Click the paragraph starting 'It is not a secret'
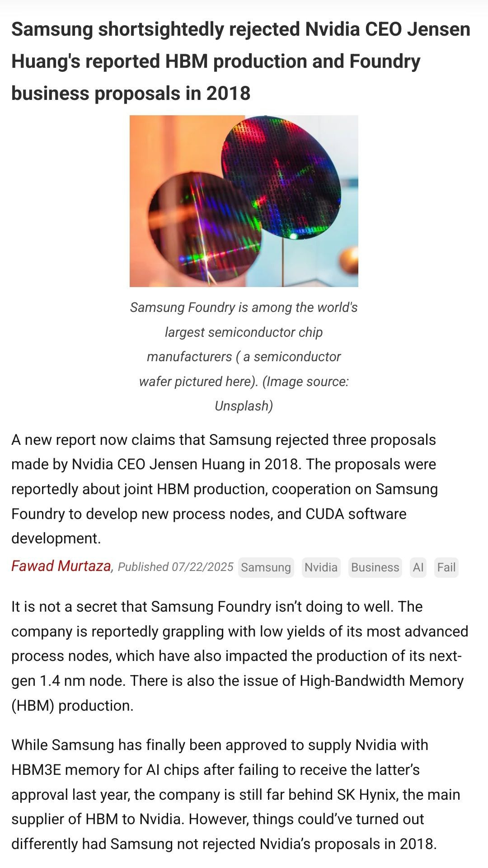This screenshot has width=488, height=868. (239, 656)
